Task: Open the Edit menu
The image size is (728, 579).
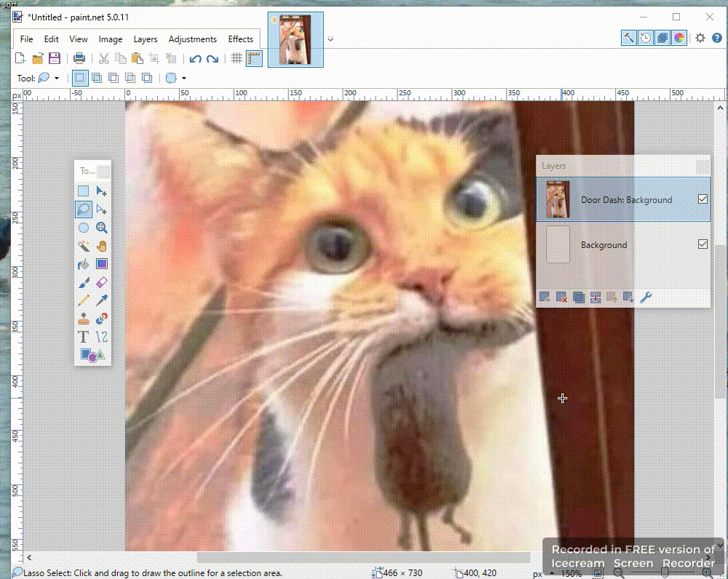Action: 51,39
